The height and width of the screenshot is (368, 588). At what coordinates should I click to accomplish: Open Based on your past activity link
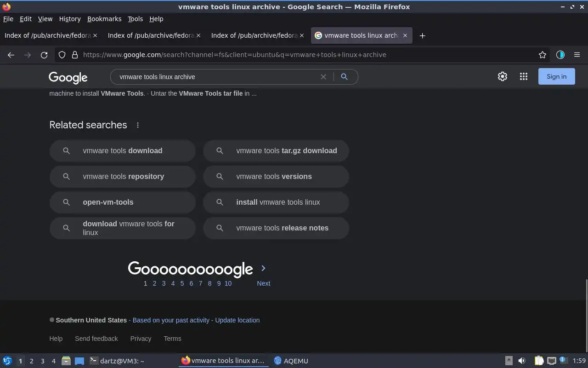pyautogui.click(x=171, y=320)
